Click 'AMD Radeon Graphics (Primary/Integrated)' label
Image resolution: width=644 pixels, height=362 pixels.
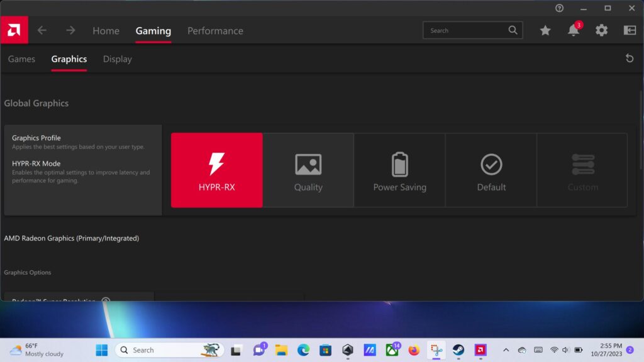coord(72,238)
